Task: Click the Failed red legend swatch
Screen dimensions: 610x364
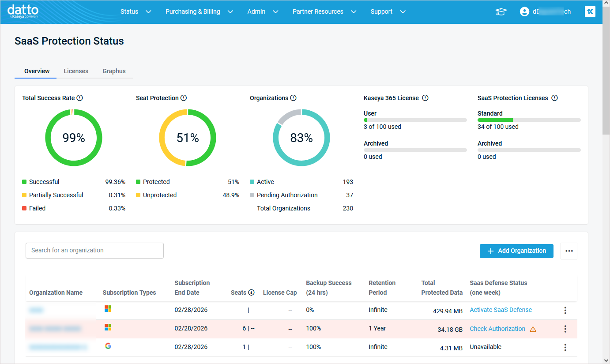Action: (24, 208)
